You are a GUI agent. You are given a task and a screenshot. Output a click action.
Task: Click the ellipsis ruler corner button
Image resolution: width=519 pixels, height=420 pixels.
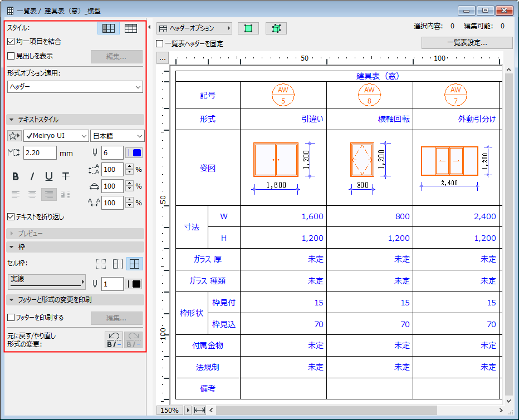point(163,58)
